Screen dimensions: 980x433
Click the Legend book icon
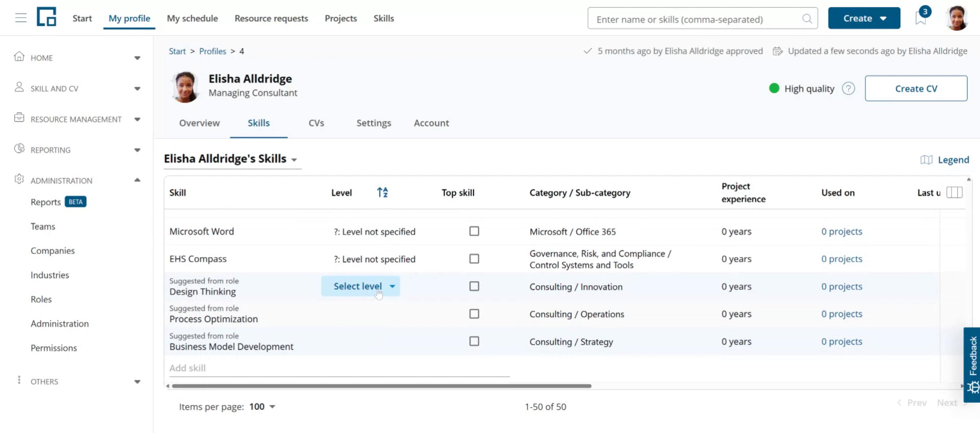tap(926, 160)
